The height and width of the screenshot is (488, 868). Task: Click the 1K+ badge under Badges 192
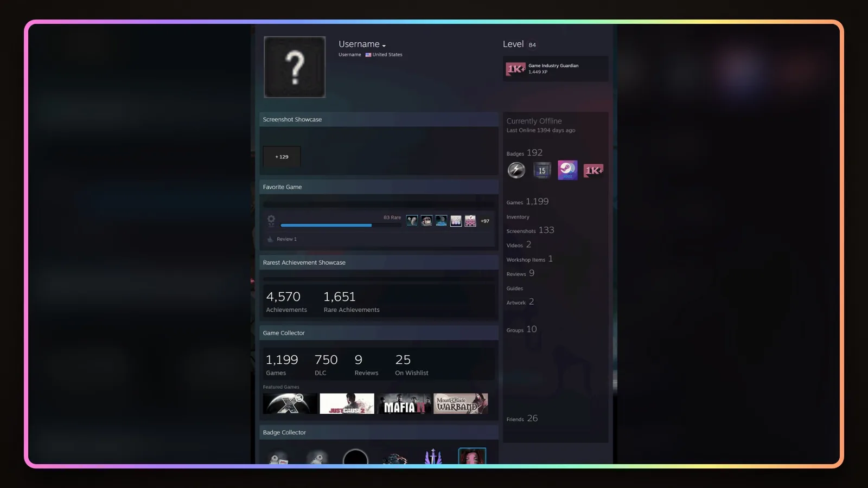point(593,170)
